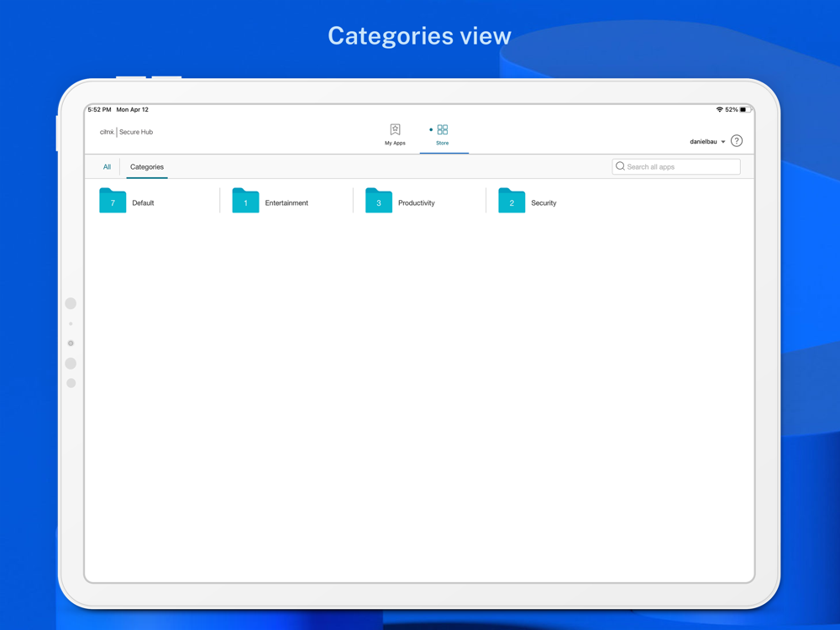Focus the Search all apps field
The image size is (840, 630).
tap(676, 166)
